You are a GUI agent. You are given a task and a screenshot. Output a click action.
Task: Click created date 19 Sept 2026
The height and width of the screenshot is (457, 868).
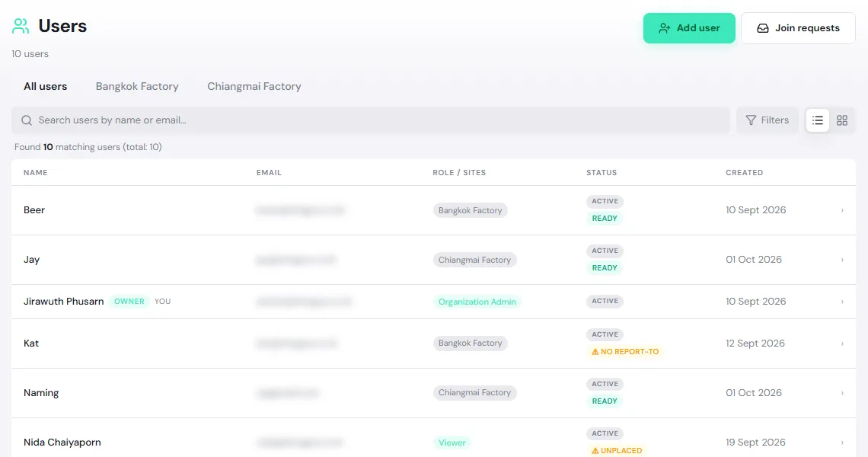pos(755,442)
